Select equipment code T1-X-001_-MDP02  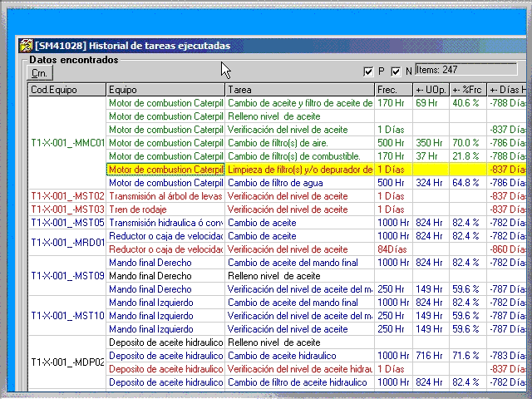point(67,362)
